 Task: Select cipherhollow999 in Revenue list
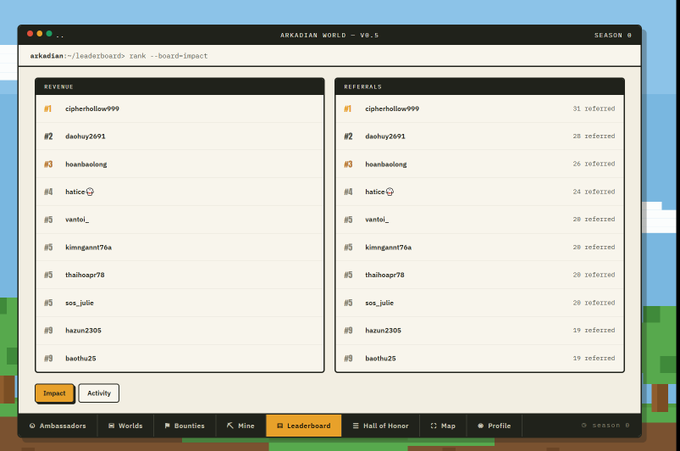pos(180,109)
